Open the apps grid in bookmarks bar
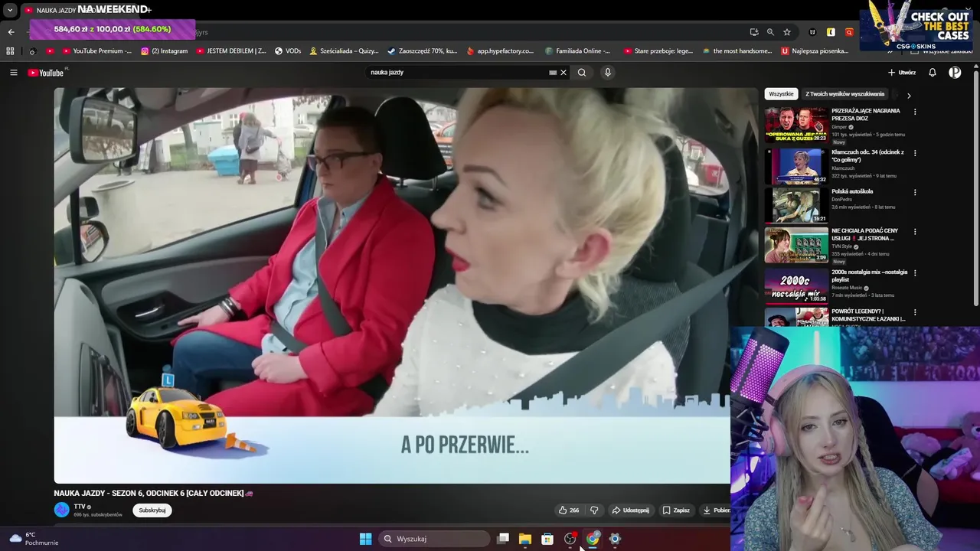The height and width of the screenshot is (551, 980). 10,51
